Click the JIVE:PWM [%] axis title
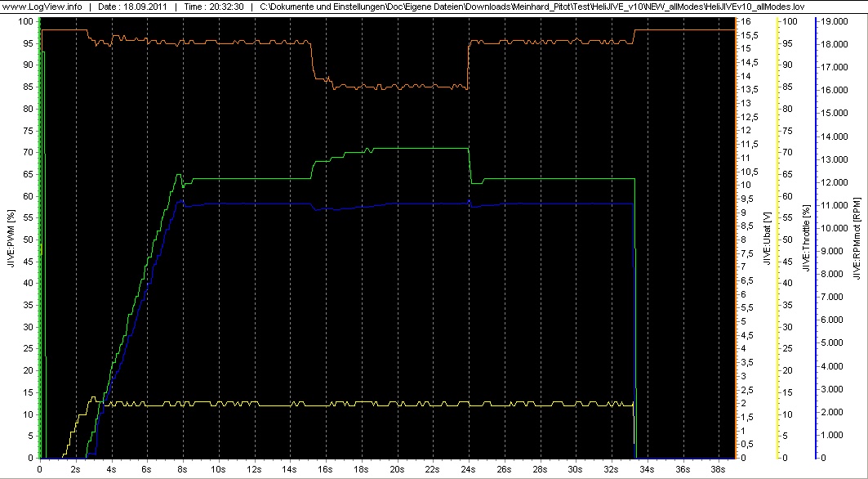 coord(11,237)
